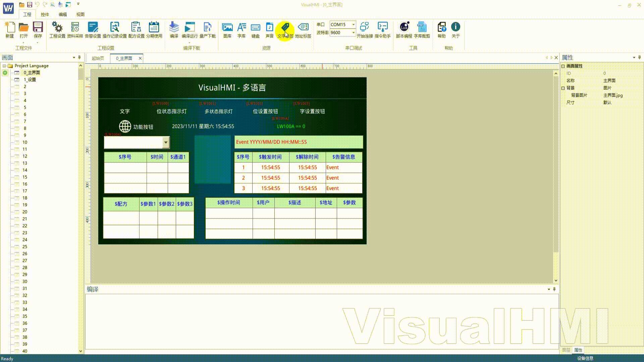The width and height of the screenshot is (644, 362).
Task: Open 指令助手 command assistant
Action: point(383,30)
